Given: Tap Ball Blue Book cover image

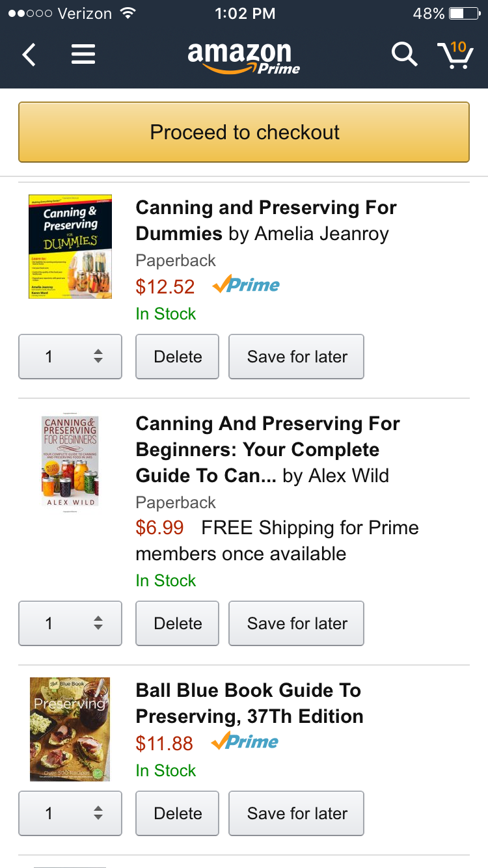Looking at the screenshot, I should click(70, 729).
